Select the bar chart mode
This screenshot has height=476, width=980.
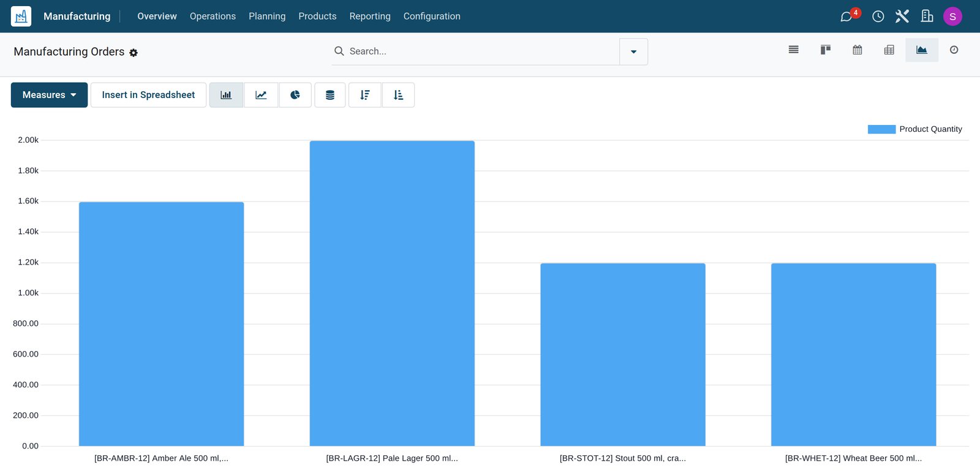(227, 95)
